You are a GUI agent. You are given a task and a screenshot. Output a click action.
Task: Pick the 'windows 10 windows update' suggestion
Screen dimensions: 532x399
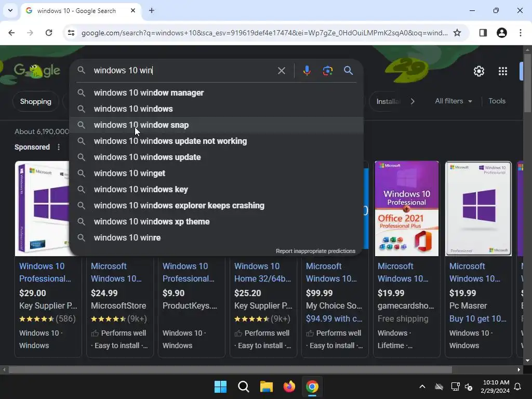coord(217,157)
